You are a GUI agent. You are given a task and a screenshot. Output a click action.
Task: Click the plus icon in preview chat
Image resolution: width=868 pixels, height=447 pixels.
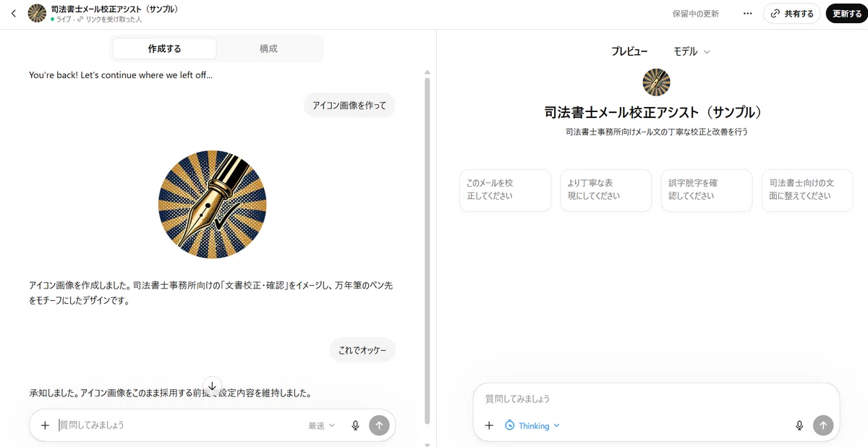tap(489, 425)
